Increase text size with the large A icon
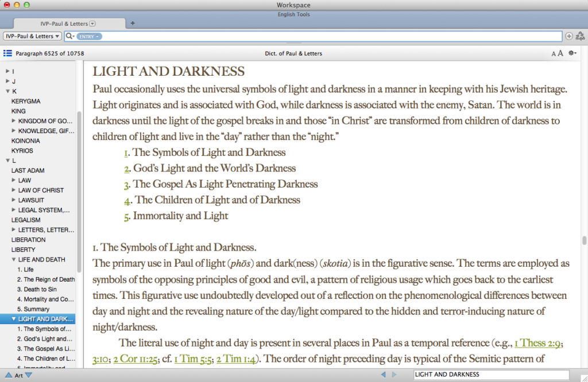The height and width of the screenshot is (382, 588). point(560,53)
